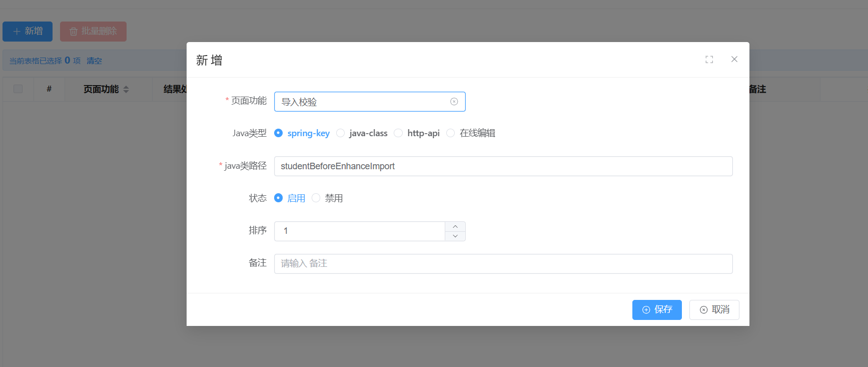Increase the 排序 value with the up arrow
This screenshot has width=868, height=367.
pos(455,227)
